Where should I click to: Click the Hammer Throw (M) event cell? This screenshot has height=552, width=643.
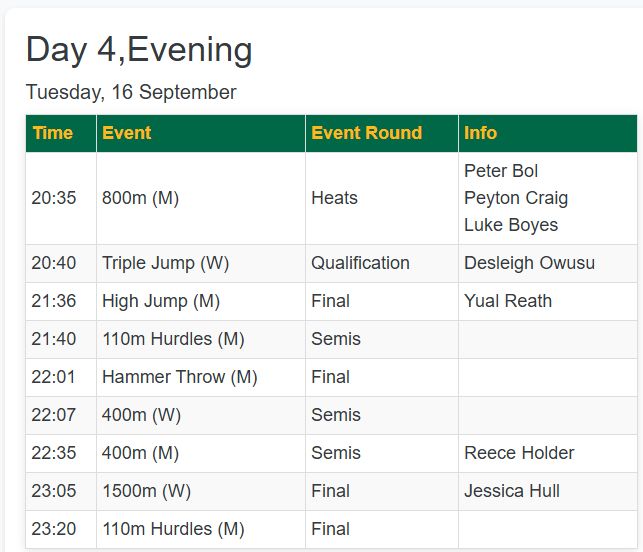click(201, 377)
